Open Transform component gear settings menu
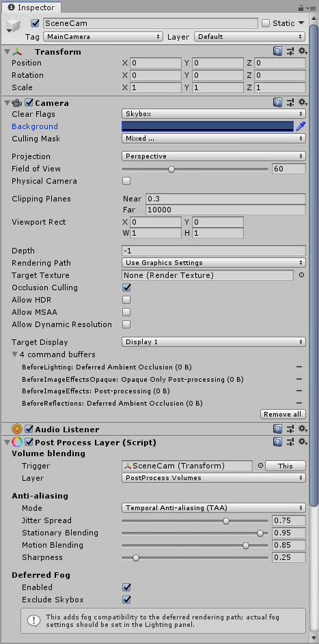Image resolution: width=319 pixels, height=644 pixels. (303, 52)
